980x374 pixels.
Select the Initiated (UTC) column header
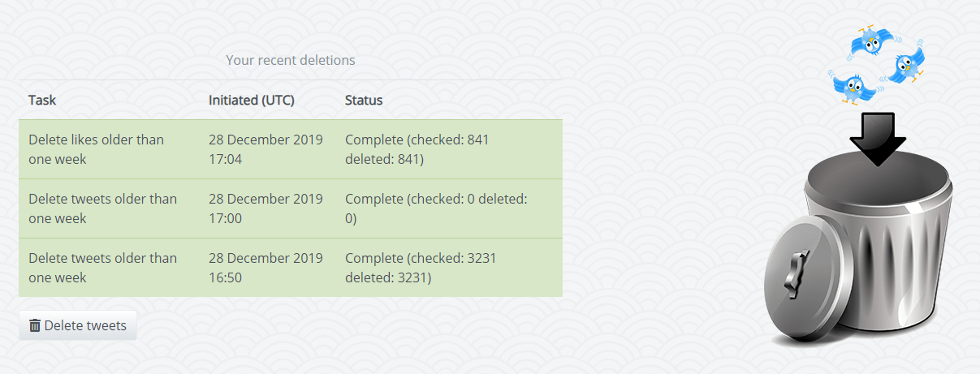click(x=252, y=101)
